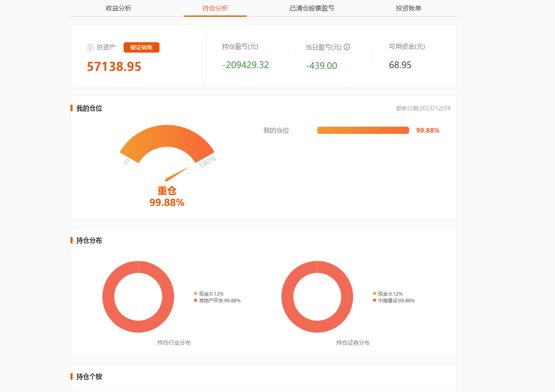This screenshot has width=555, height=392.
Task: Open the 已清仓股票盈亏 tab
Action: pyautogui.click(x=312, y=8)
